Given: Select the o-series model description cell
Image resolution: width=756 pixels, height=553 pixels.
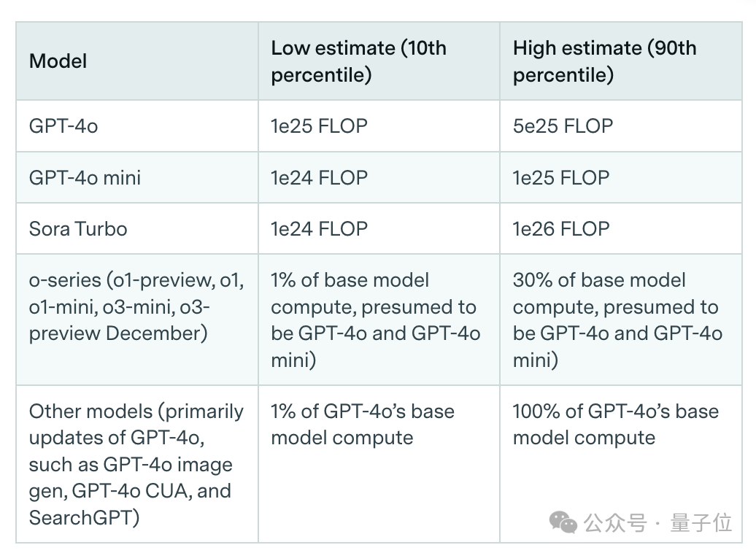Looking at the screenshot, I should pyautogui.click(x=136, y=307).
